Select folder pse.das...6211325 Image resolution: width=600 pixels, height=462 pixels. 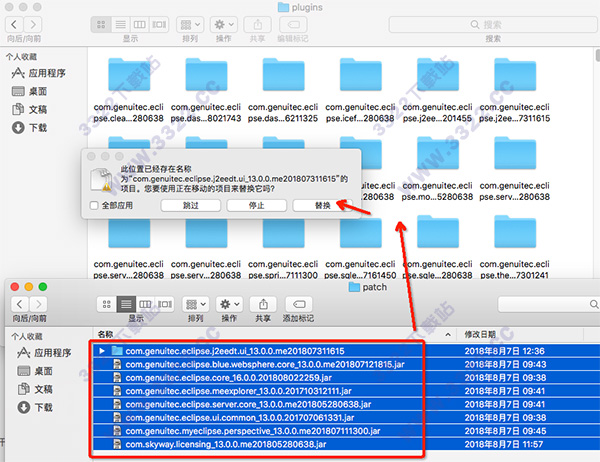click(x=283, y=90)
